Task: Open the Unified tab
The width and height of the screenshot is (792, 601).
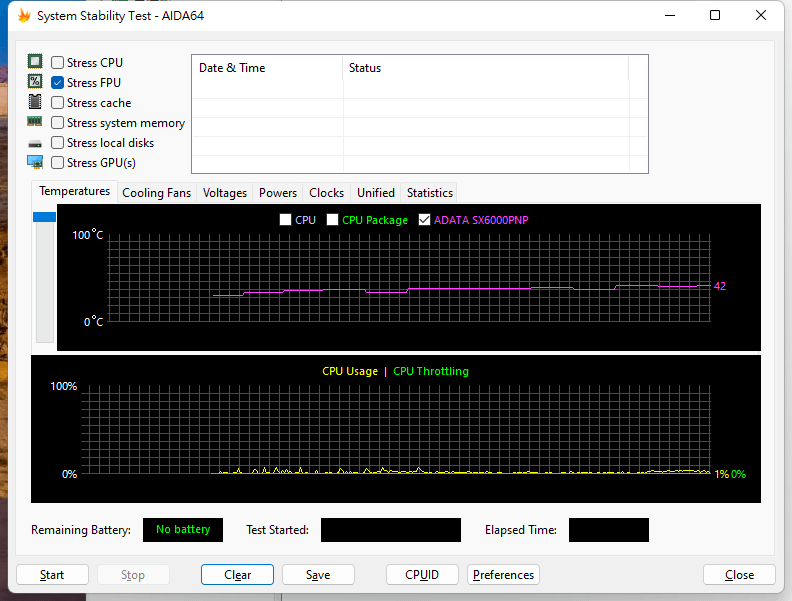Action: pos(376,193)
